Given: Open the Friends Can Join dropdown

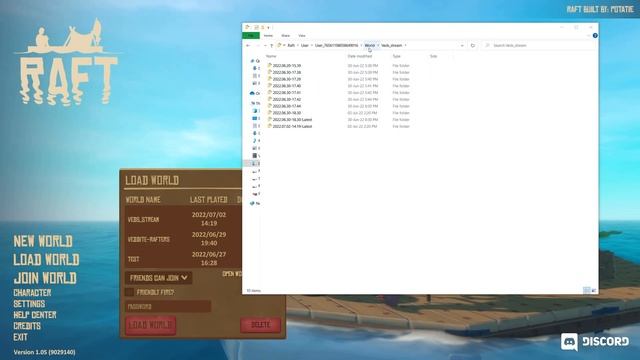Looking at the screenshot, I should click(158, 278).
